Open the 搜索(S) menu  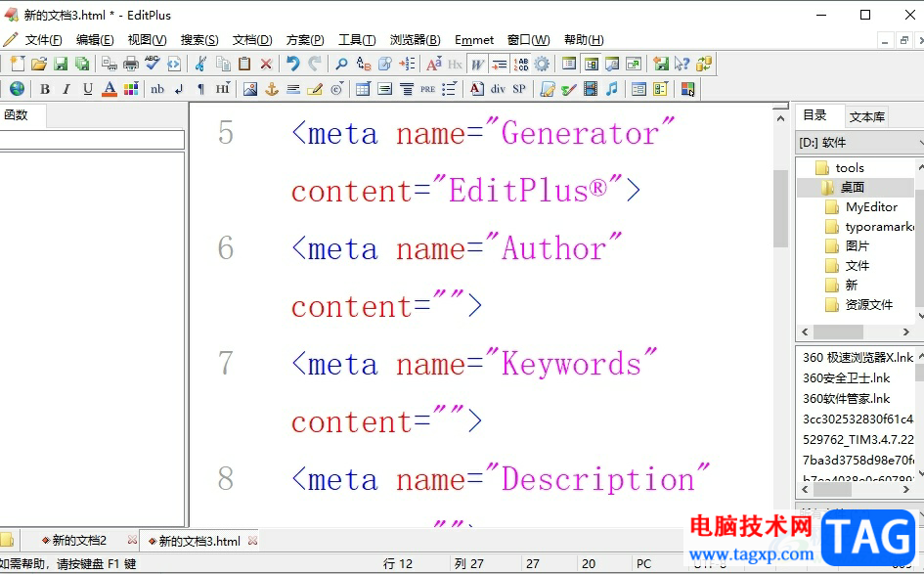(x=199, y=39)
